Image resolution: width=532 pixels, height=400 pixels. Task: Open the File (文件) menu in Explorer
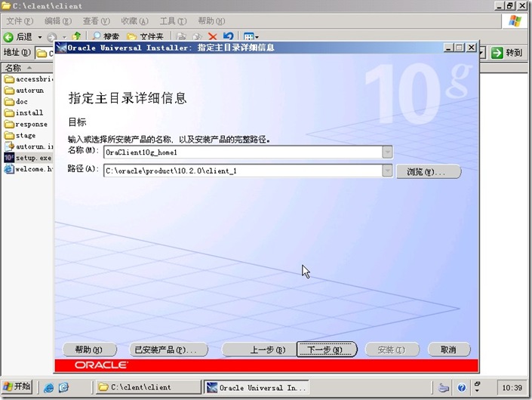[20, 21]
